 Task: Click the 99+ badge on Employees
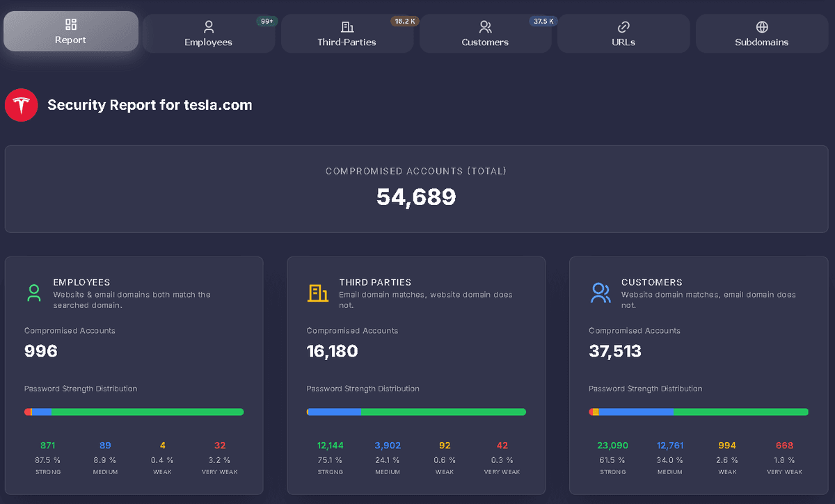click(x=267, y=22)
